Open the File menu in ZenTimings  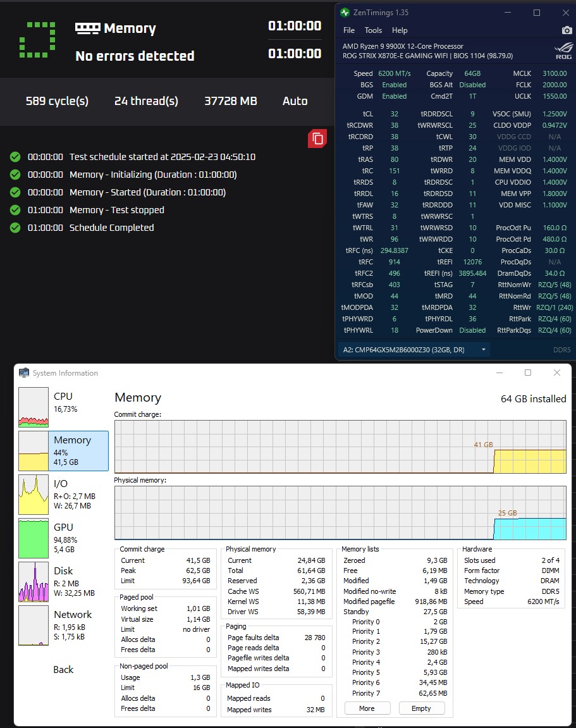click(x=349, y=30)
